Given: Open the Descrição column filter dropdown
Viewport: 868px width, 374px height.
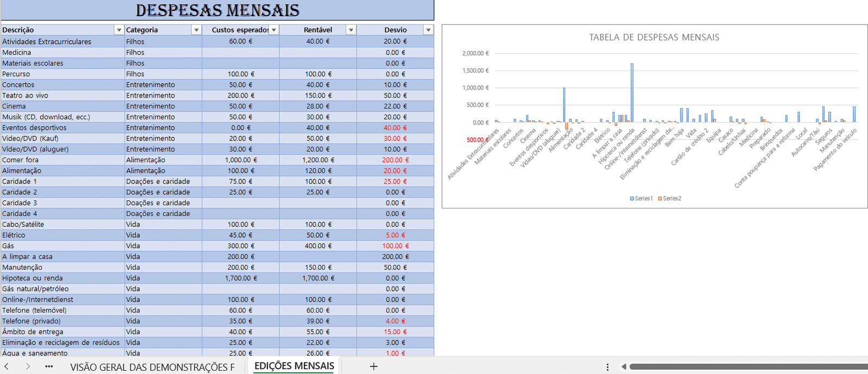Looking at the screenshot, I should click(x=119, y=30).
